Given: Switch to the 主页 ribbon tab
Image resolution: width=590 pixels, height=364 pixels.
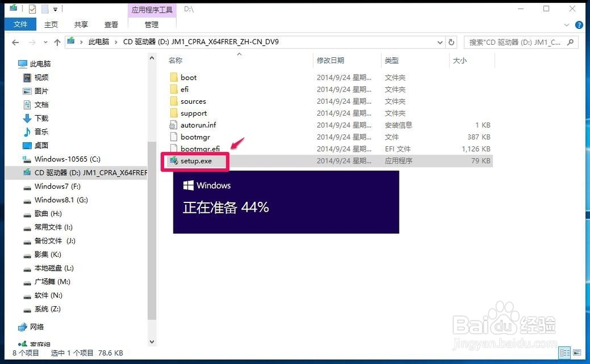Looking at the screenshot, I should 51,24.
